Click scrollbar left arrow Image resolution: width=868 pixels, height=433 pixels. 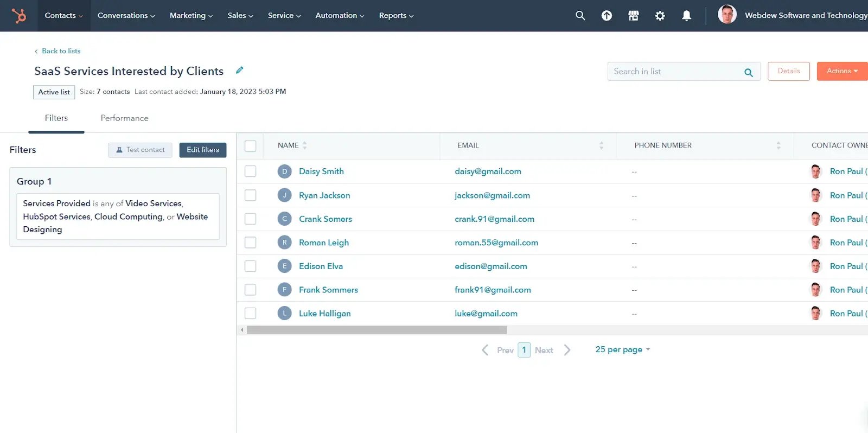tap(242, 330)
